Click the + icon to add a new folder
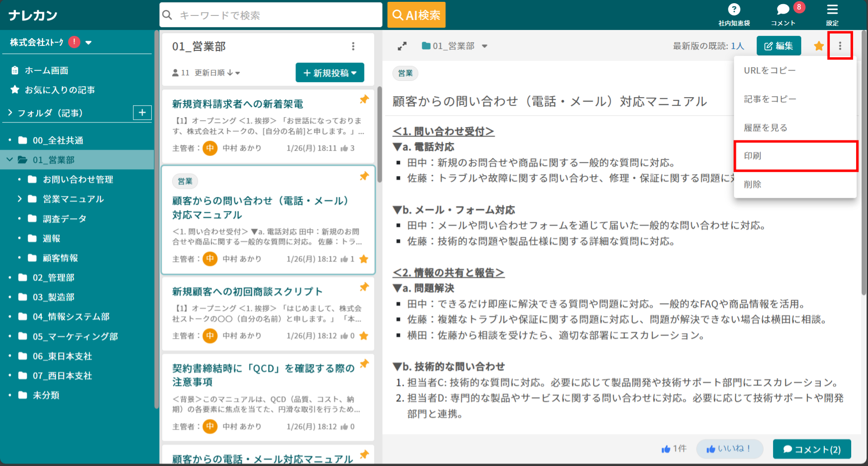Screen dimensions: 868x466 pyautogui.click(x=142, y=113)
